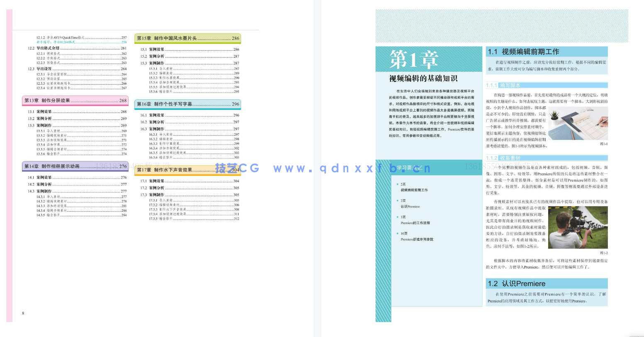
Task: Click the "1.2 认识Premiere" section heading
Action: (515, 283)
